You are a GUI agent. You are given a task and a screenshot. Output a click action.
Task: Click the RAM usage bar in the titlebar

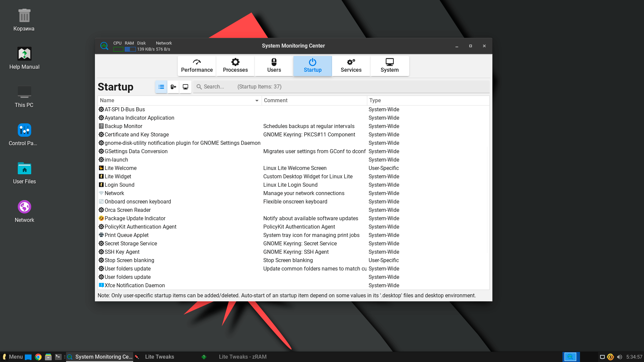coord(130,49)
